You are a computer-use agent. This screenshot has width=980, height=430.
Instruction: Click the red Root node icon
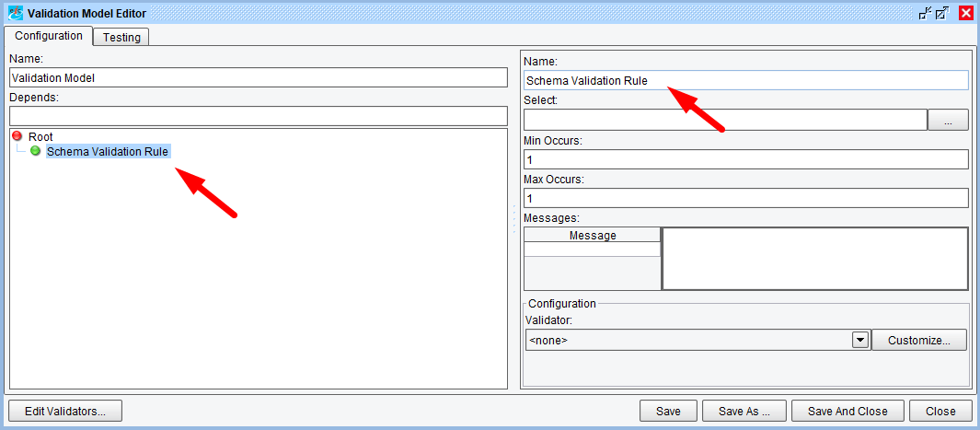(17, 136)
